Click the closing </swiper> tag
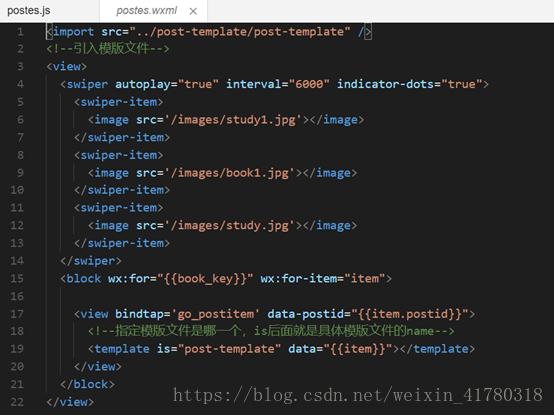This screenshot has width=554, height=415. 91,261
